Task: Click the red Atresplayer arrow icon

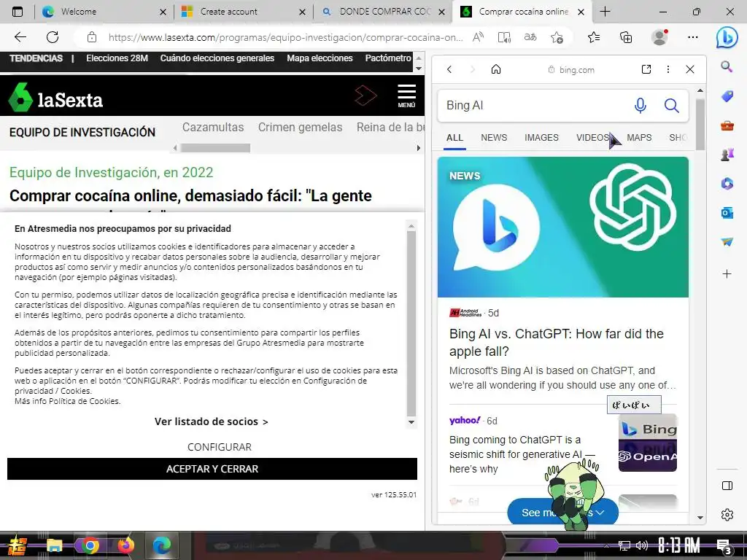Action: click(x=365, y=96)
